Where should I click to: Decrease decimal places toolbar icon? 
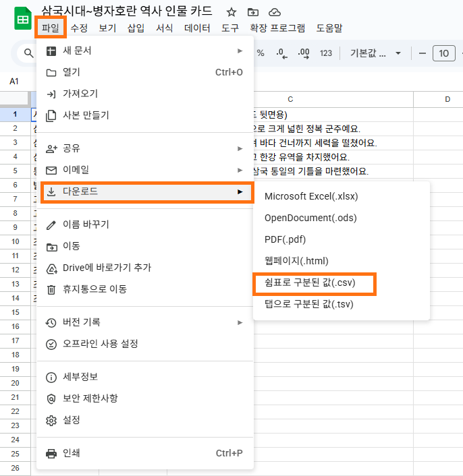click(281, 53)
